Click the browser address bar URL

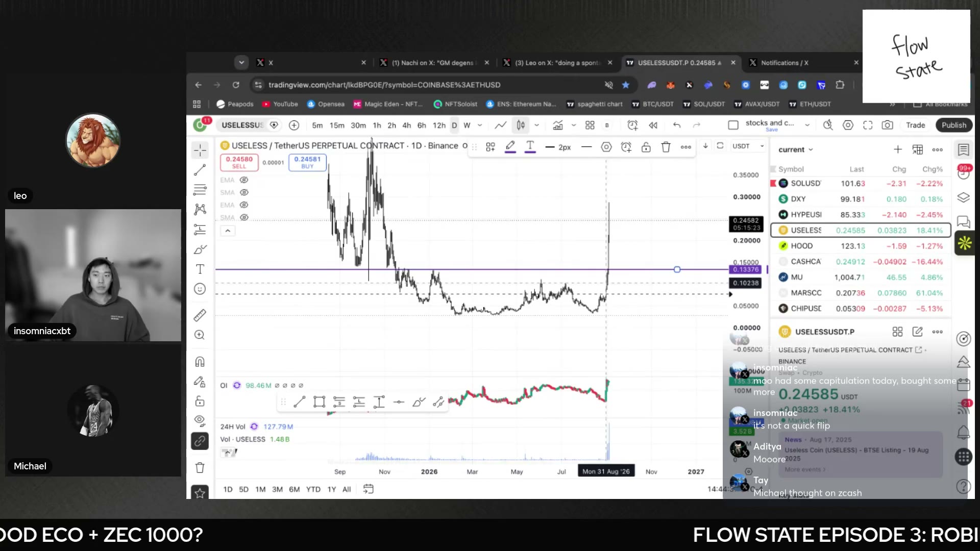click(384, 85)
